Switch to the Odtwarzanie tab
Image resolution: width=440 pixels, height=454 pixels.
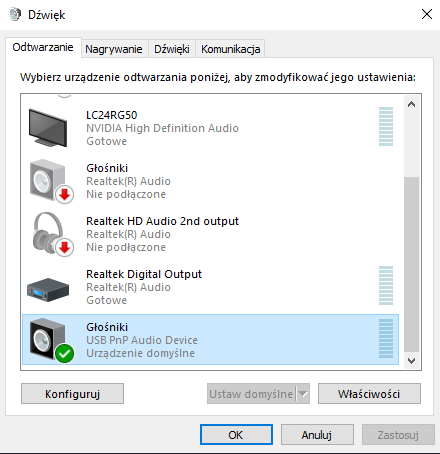click(43, 47)
